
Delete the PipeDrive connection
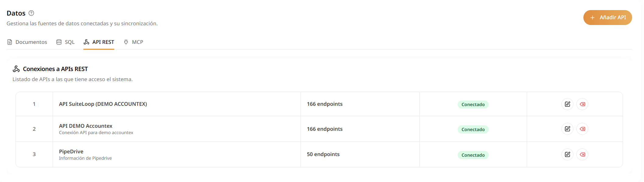582,155
